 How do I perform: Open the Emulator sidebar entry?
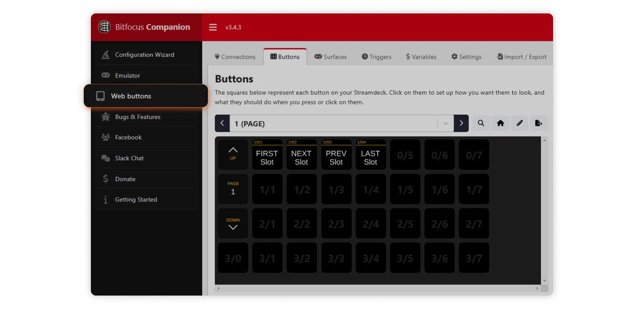pos(147,75)
